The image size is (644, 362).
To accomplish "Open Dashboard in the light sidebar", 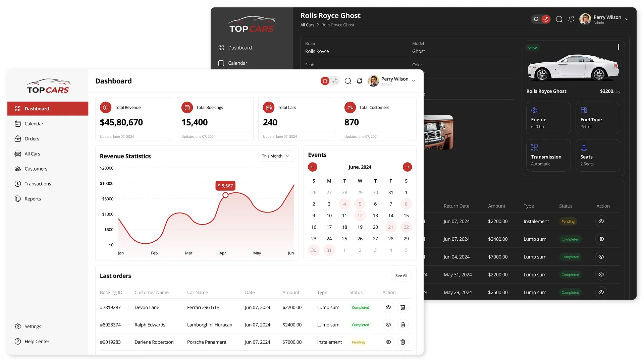I will (48, 109).
